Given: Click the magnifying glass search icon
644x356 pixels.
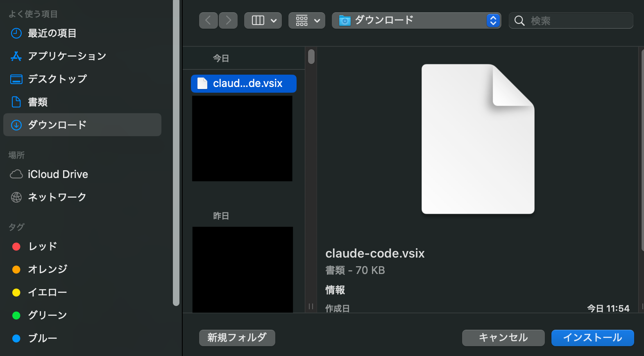Looking at the screenshot, I should pos(519,21).
